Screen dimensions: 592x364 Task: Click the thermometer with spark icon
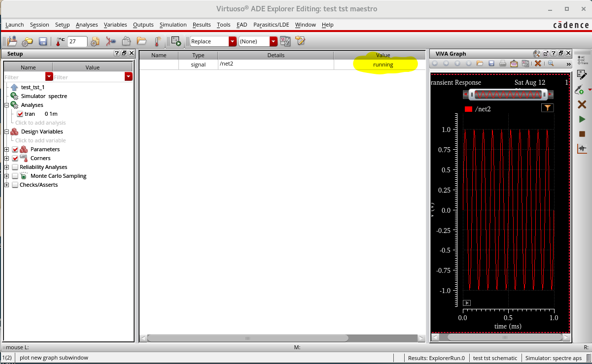[x=158, y=41]
